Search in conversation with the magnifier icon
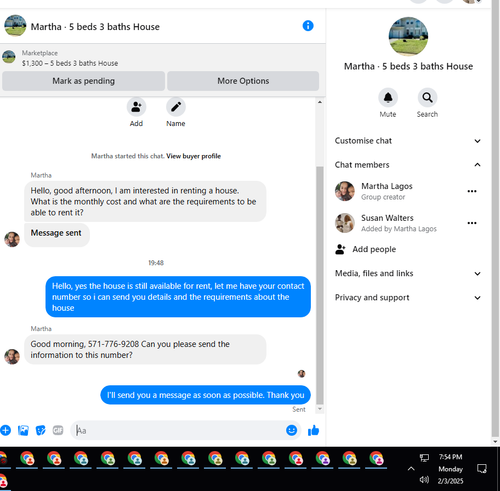 tap(427, 98)
